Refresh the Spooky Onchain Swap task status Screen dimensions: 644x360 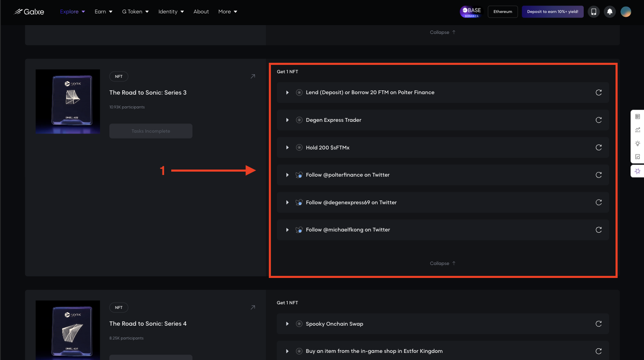[x=598, y=324]
